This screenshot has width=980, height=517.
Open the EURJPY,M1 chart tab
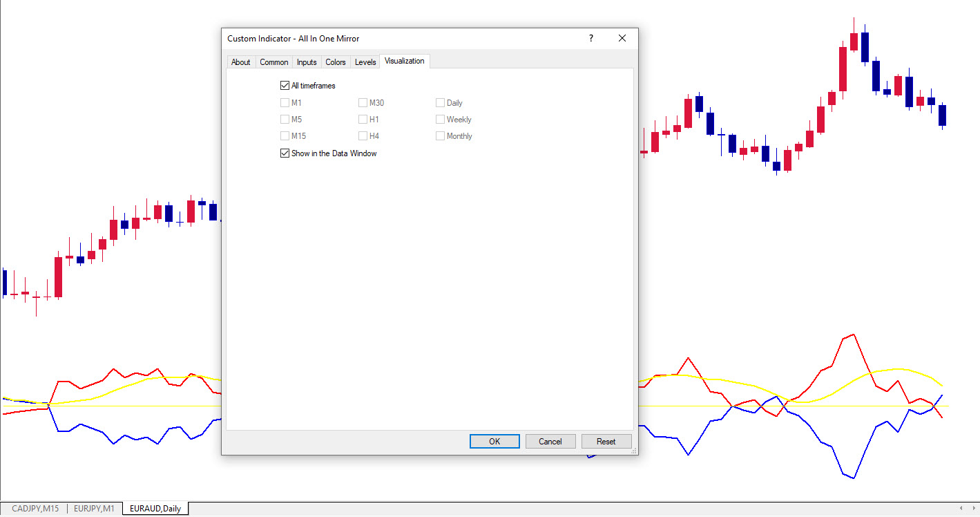tap(95, 509)
